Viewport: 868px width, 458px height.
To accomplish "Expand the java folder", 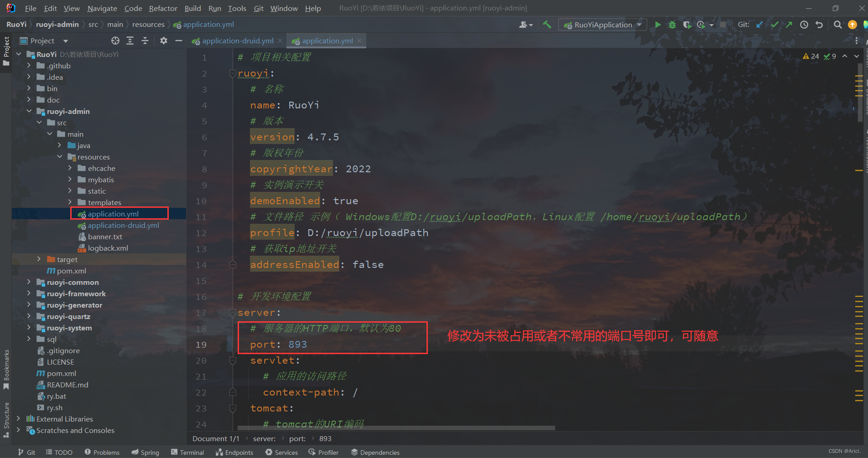I will [x=60, y=145].
